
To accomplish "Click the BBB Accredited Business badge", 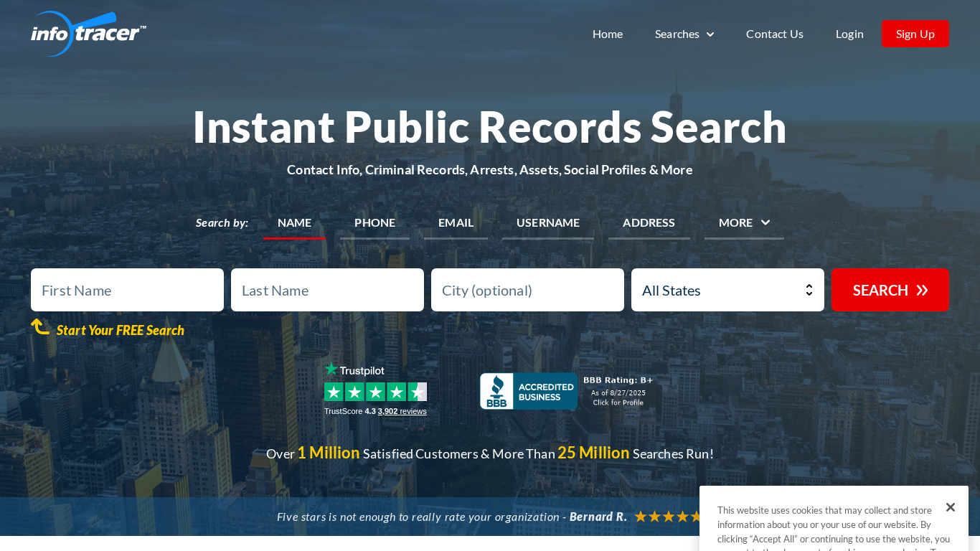I will (529, 391).
